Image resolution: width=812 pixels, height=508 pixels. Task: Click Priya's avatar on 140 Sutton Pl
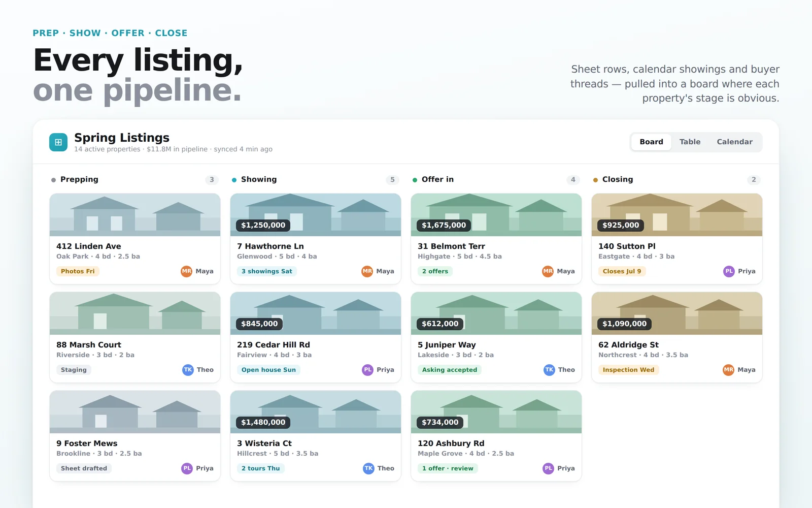tap(729, 271)
